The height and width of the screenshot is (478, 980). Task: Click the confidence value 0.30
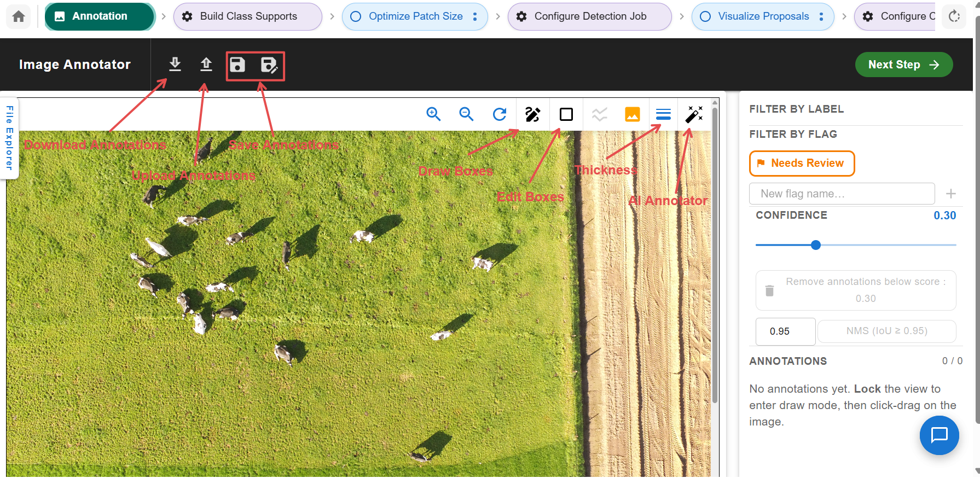(x=944, y=215)
